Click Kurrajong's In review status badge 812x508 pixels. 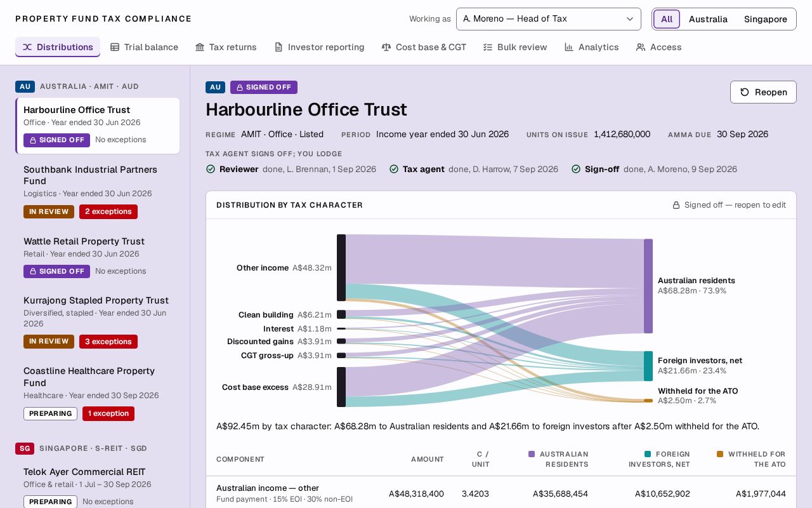[49, 342]
